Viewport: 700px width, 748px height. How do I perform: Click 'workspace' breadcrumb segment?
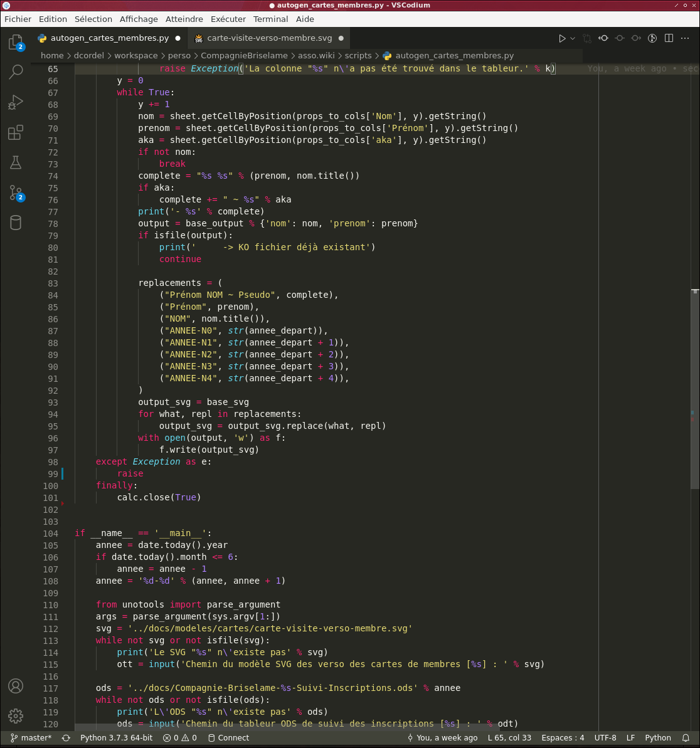(x=136, y=56)
